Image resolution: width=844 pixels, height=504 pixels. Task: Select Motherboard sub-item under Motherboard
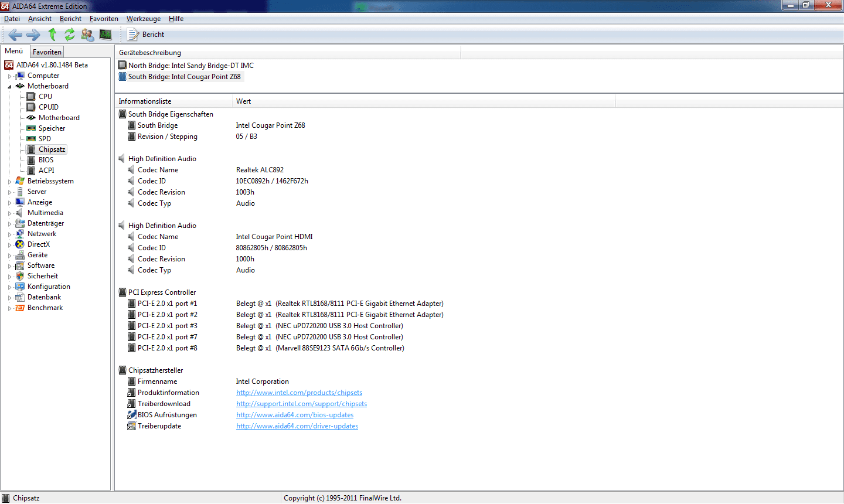point(59,118)
